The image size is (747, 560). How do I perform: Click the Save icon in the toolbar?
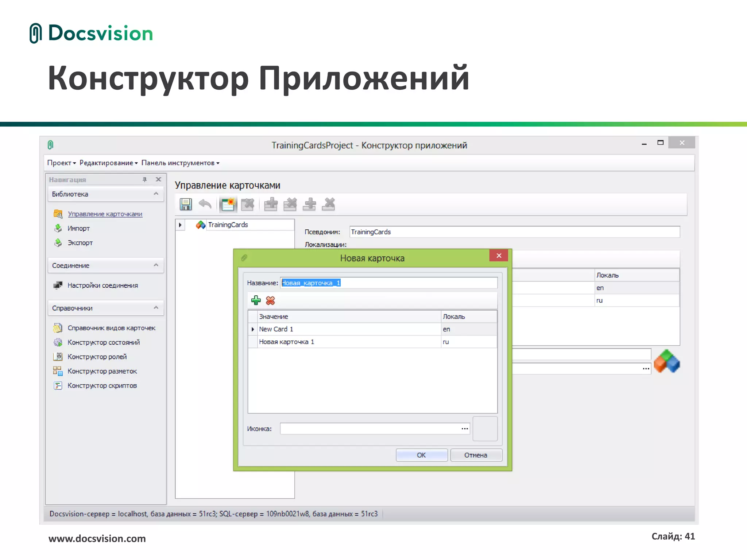click(x=186, y=205)
